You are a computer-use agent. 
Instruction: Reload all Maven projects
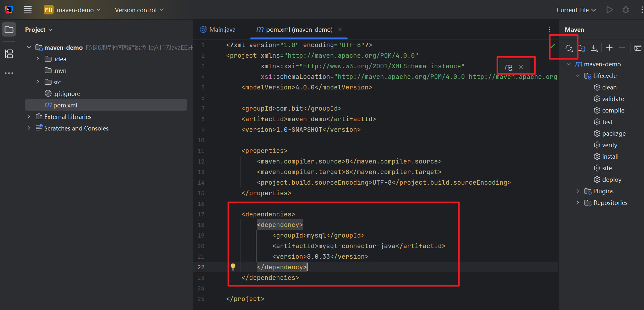coord(569,48)
